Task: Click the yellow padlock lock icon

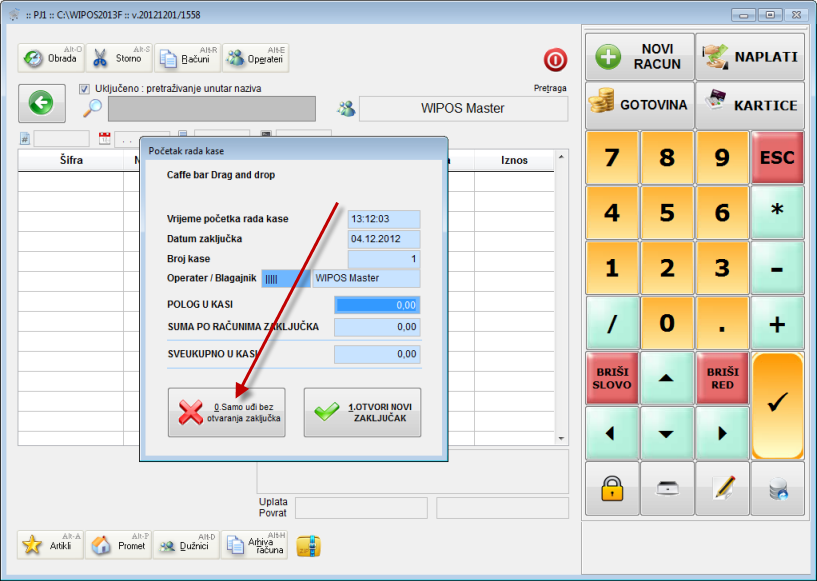Action: pyautogui.click(x=612, y=488)
